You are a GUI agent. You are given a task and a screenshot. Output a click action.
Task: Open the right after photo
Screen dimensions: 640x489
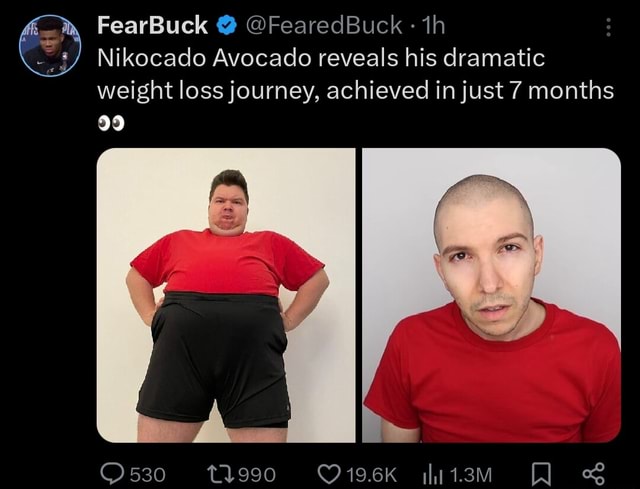click(x=491, y=295)
